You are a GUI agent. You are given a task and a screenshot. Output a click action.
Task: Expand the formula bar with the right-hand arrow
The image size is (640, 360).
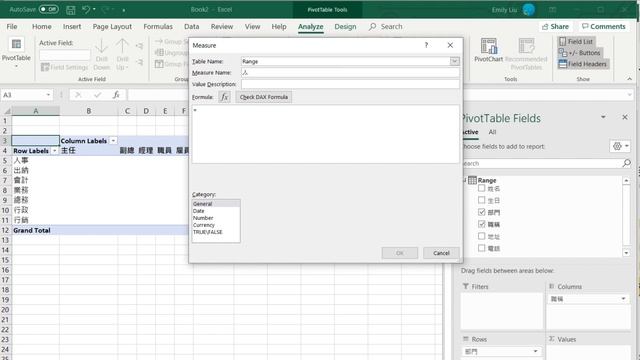pos(629,95)
